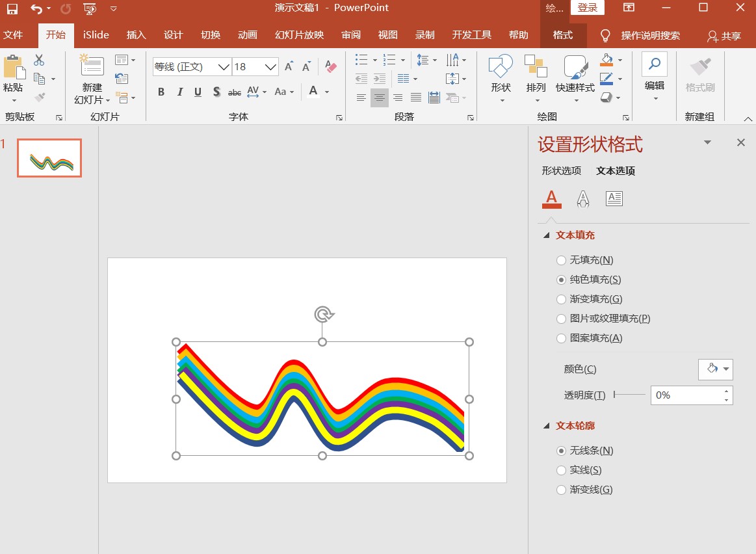This screenshot has height=554, width=756.
Task: Apply text shadow effect
Action: point(216,92)
